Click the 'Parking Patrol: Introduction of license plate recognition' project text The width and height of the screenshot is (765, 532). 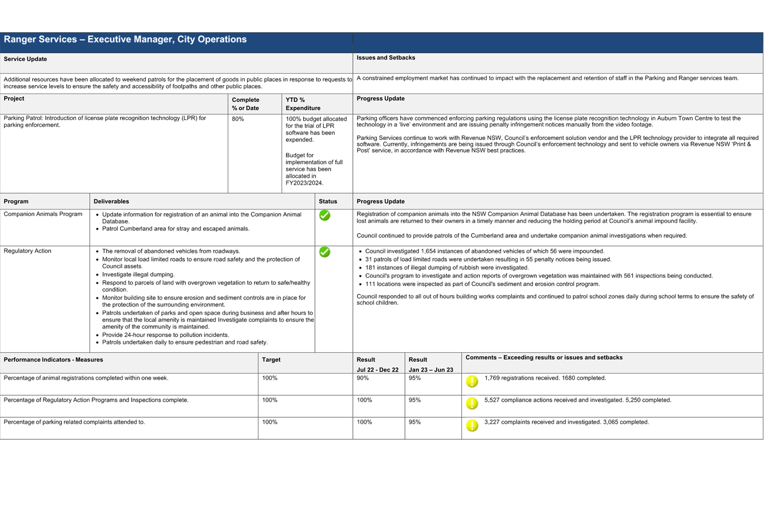click(105, 122)
